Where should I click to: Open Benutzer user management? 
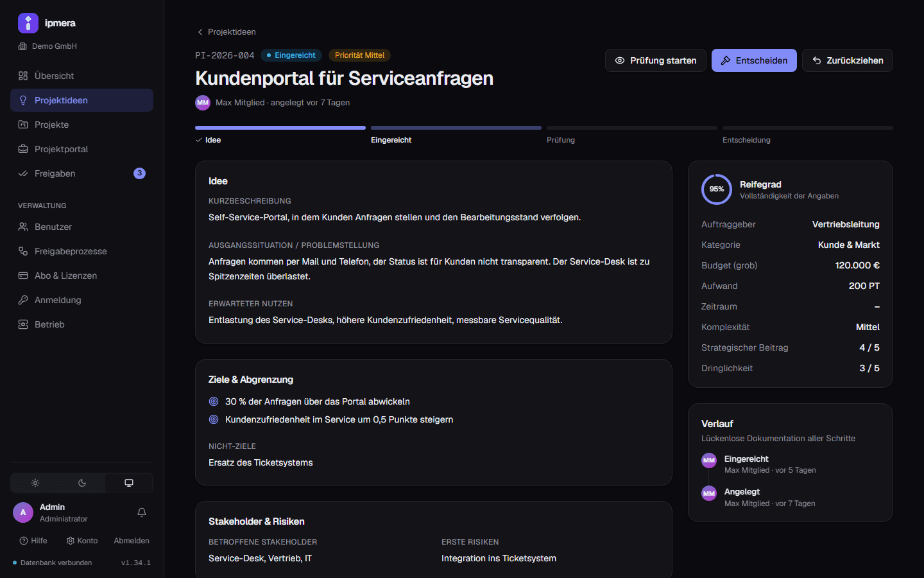point(81,227)
